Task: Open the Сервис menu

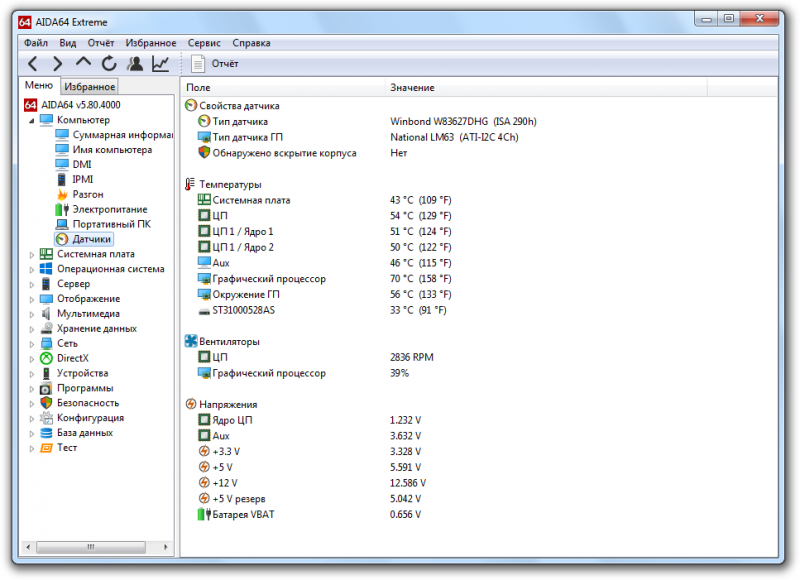Action: (204, 43)
